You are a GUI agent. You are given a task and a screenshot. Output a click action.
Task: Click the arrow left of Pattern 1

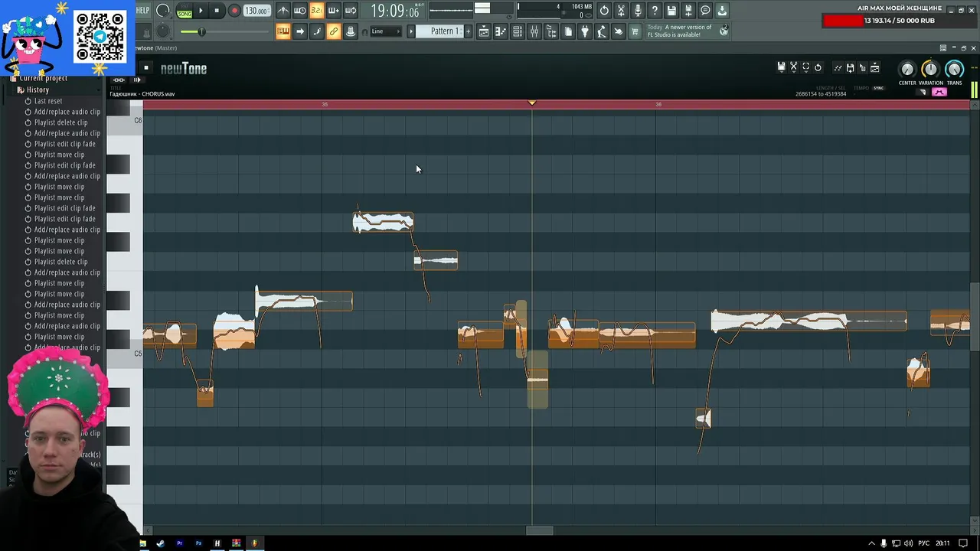(x=411, y=31)
